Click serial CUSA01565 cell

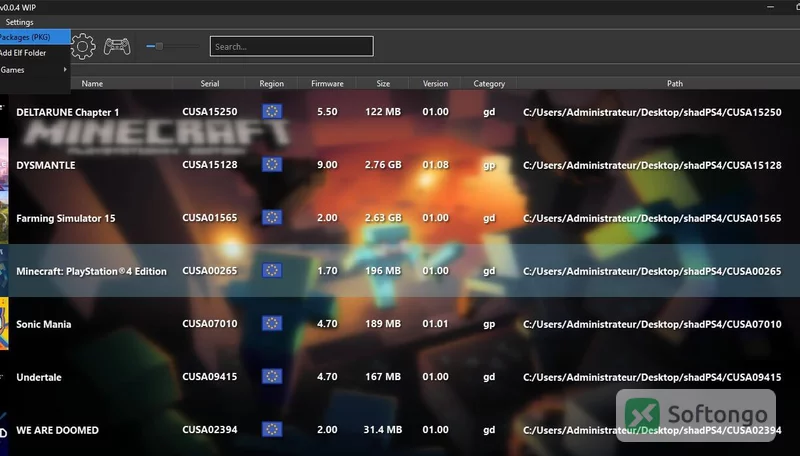click(210, 218)
